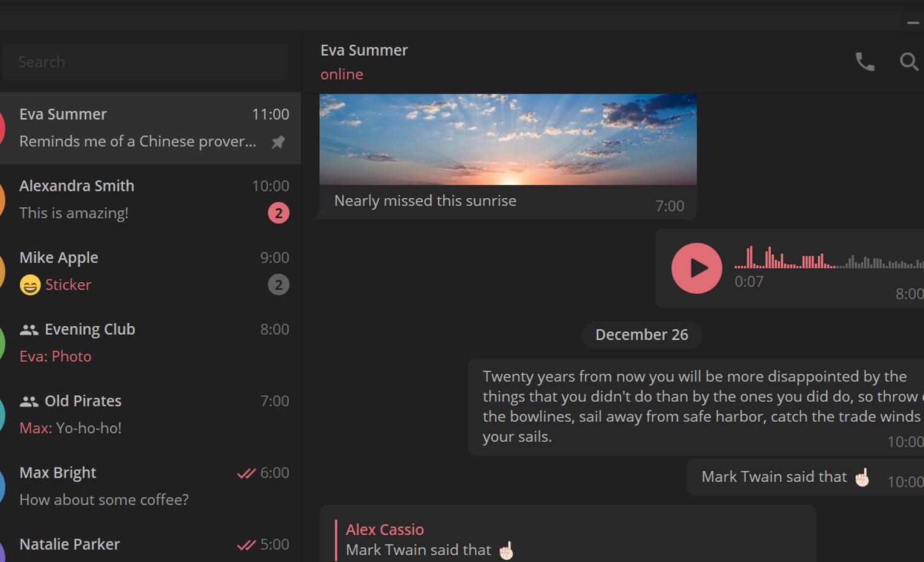Click the Twenty years from now message
The image size is (924, 562).
[x=695, y=406]
